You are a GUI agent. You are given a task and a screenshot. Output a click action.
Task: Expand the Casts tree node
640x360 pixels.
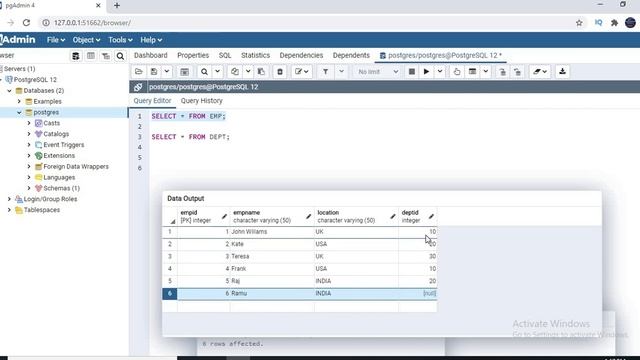(x=29, y=123)
